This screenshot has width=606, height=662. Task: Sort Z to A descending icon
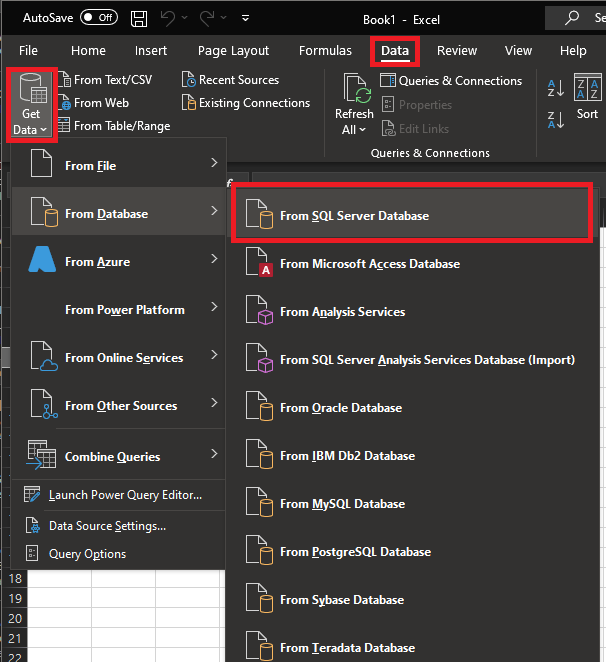click(555, 119)
